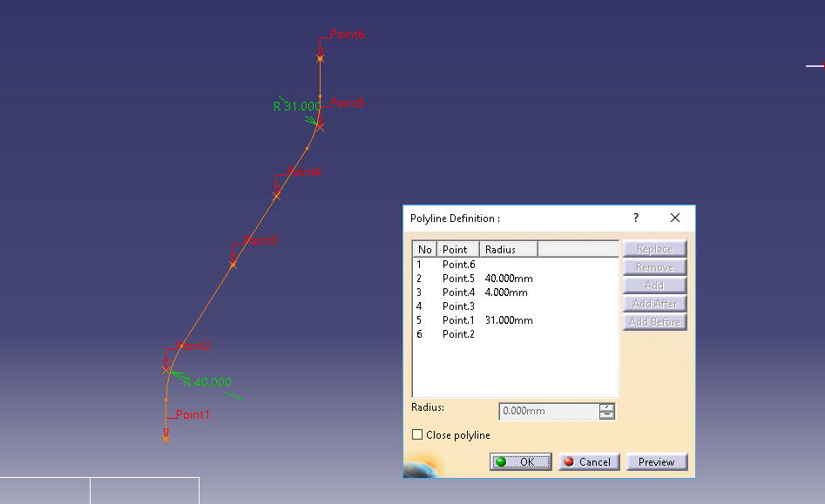Click the Point4 label in the viewport
The image size is (825, 504).
(x=303, y=171)
